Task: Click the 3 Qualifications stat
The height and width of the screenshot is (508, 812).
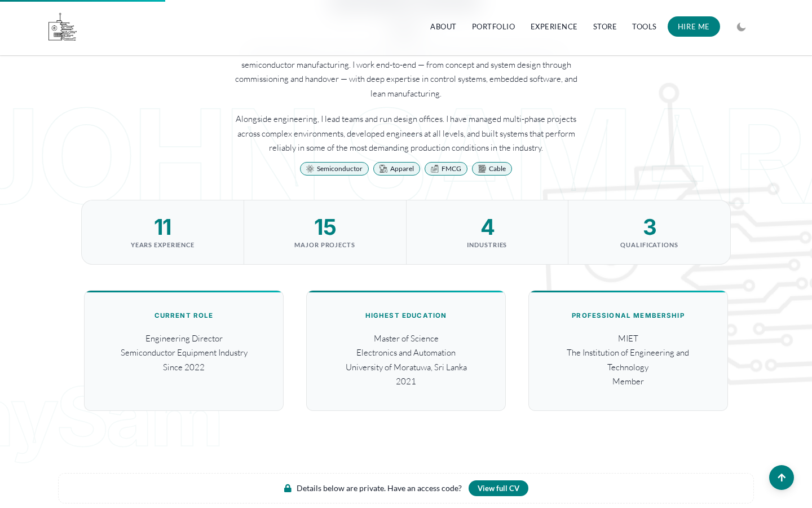Action: click(x=649, y=232)
